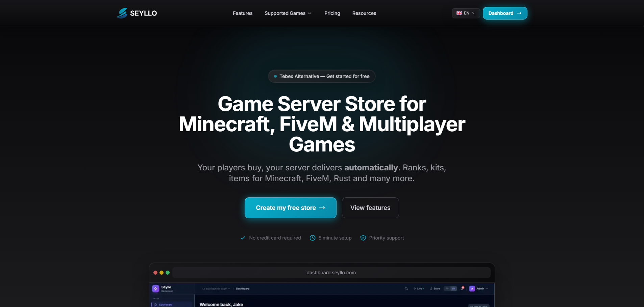Expand the Supported Games dropdown
Screen dimensions: 644x307
coord(288,13)
